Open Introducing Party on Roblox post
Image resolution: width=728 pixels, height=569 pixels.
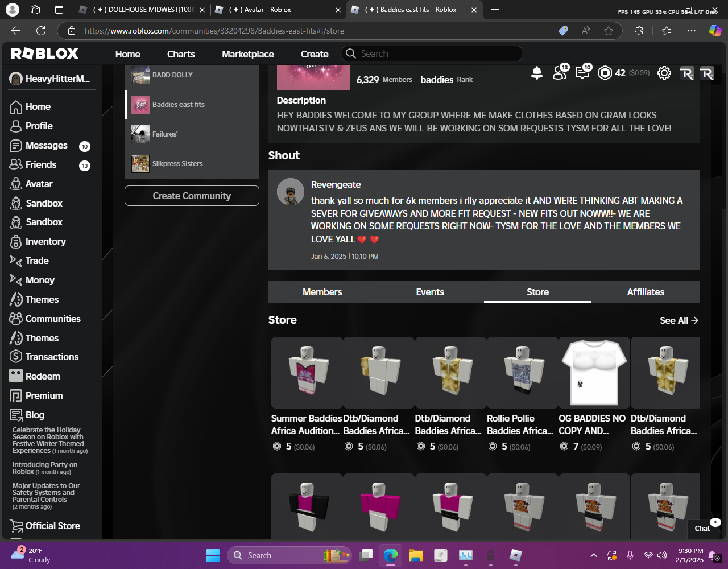pos(45,468)
